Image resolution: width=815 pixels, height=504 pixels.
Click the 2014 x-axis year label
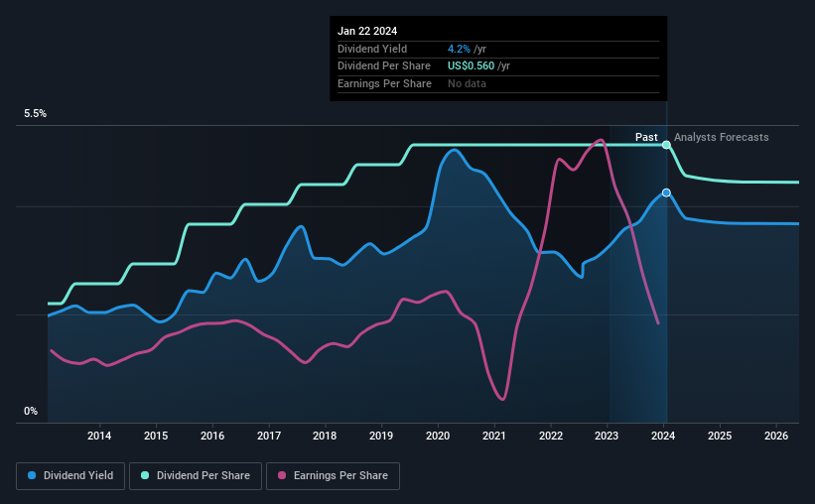(99, 436)
